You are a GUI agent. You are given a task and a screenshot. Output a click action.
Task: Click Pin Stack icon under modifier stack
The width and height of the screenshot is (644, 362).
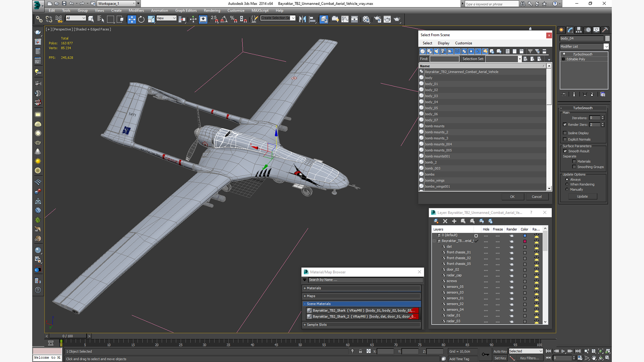[x=564, y=95]
